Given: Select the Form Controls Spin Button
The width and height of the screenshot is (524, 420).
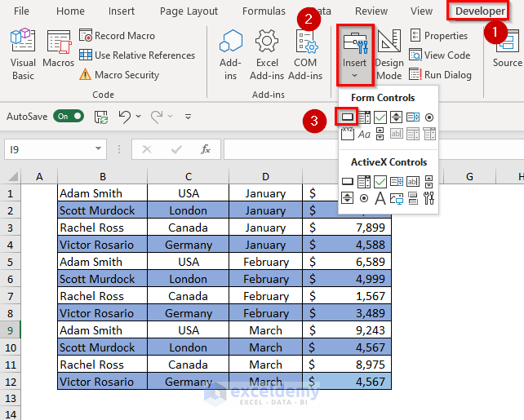Looking at the screenshot, I should pos(397,117).
